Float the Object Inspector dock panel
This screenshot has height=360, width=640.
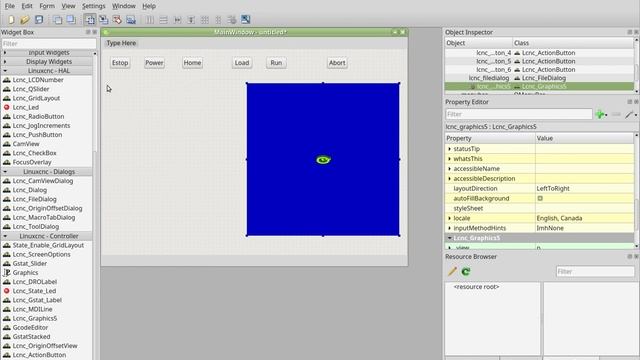(x=629, y=32)
